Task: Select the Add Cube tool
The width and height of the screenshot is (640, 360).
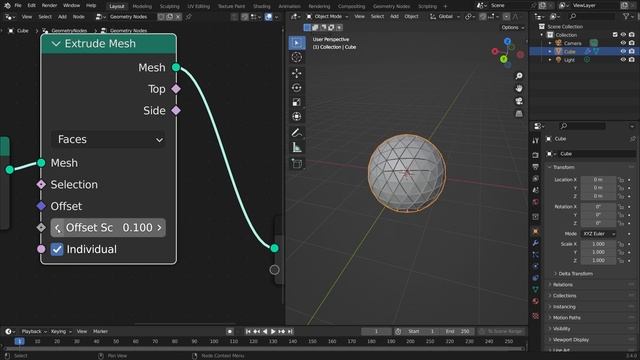Action: 297,164
